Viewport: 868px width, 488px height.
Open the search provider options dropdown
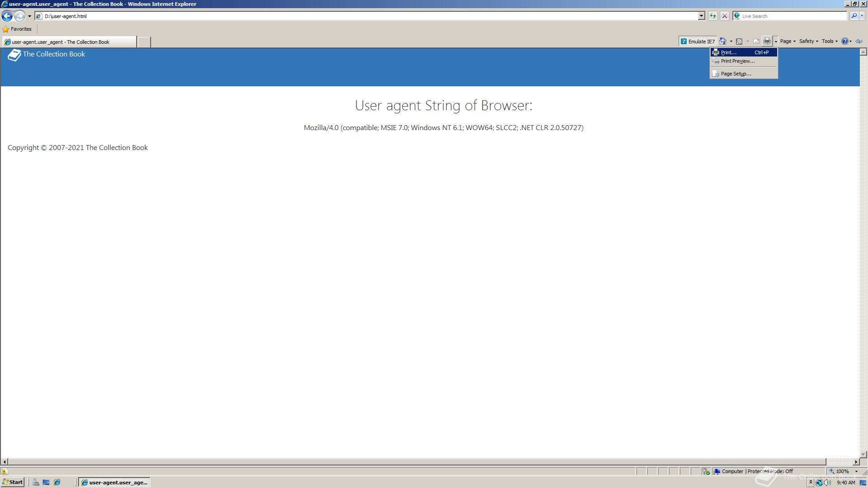click(x=862, y=16)
